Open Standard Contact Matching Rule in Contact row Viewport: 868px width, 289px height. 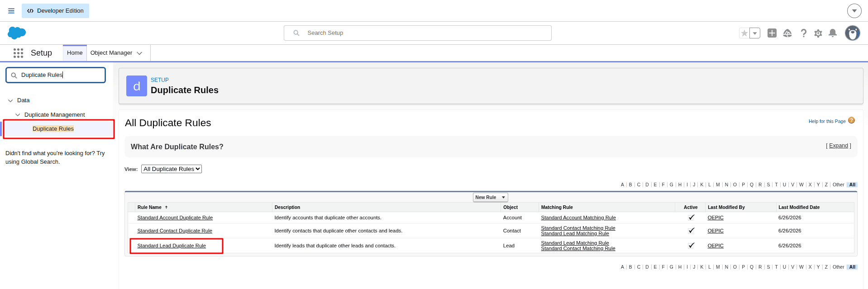point(578,228)
